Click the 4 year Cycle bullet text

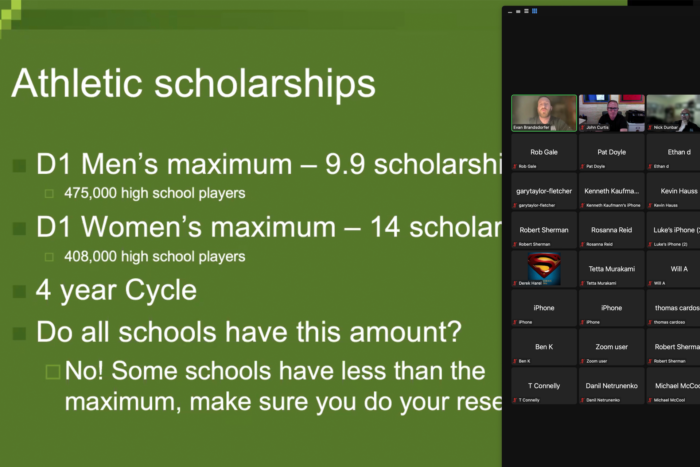point(116,290)
